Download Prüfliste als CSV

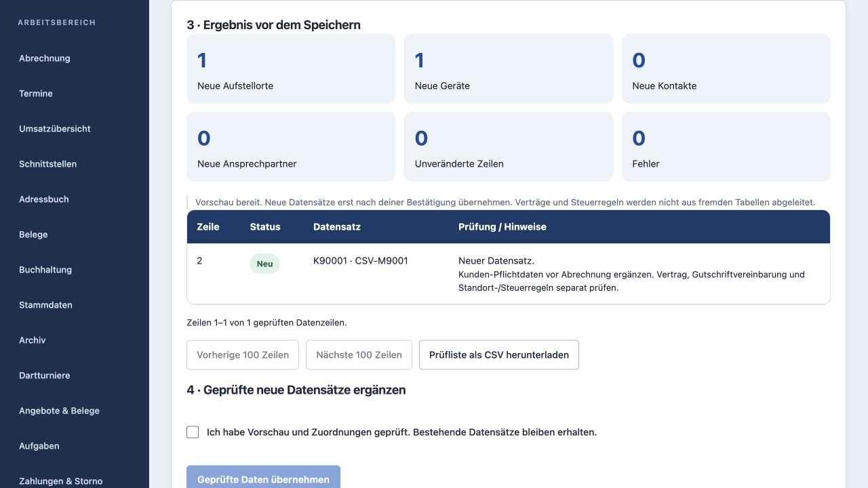499,354
